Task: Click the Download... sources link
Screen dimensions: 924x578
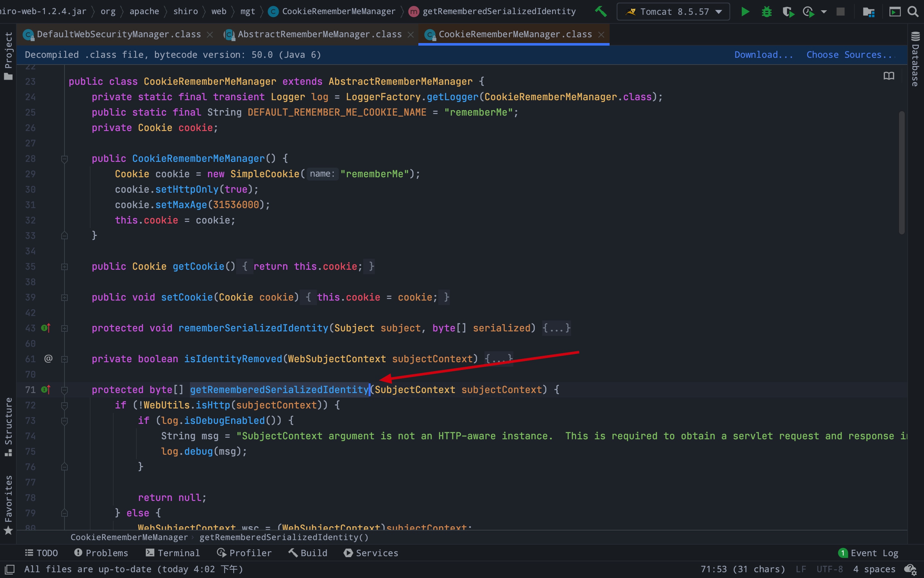Action: 764,55
